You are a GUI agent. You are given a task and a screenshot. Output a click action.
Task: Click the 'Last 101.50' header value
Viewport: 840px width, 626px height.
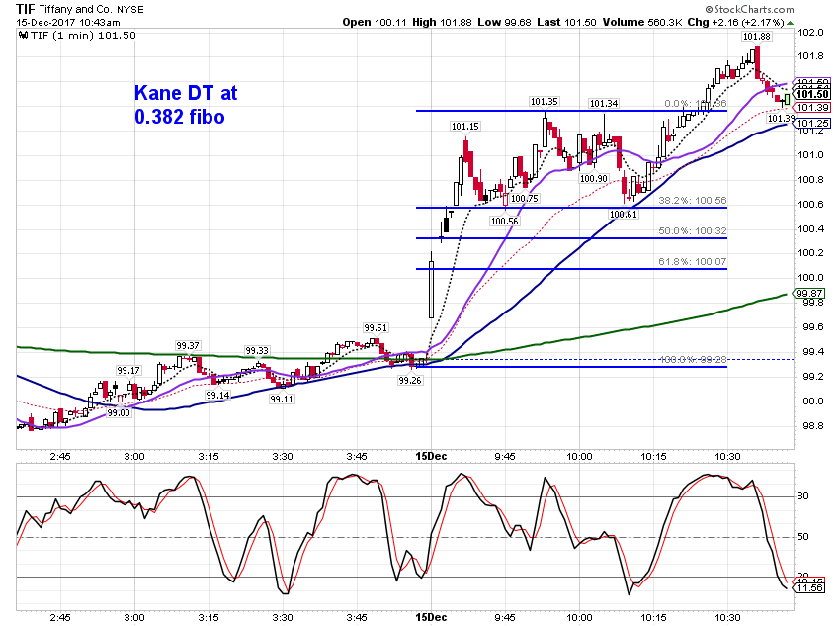(566, 23)
